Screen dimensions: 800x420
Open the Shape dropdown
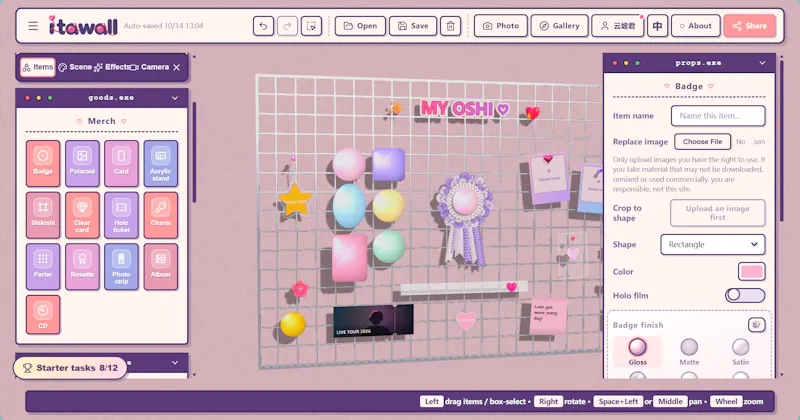713,244
